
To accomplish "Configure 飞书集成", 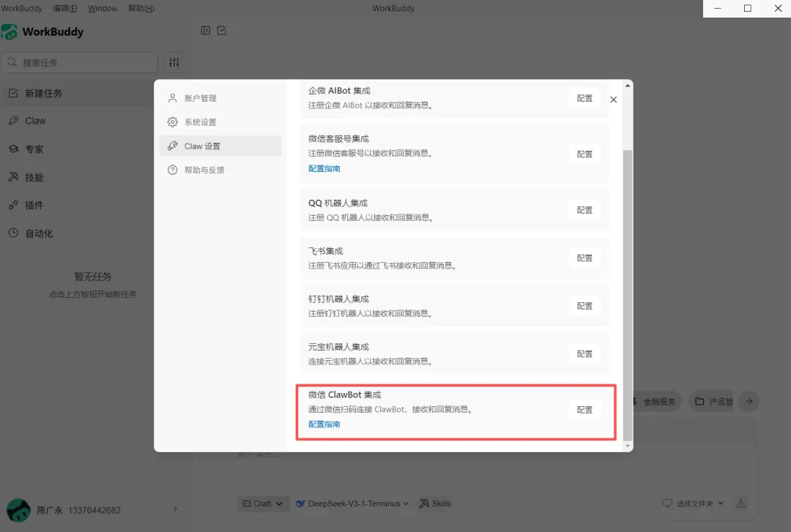I will coord(584,258).
